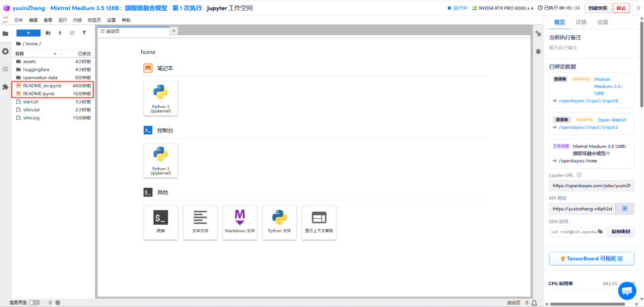Viewport: 644px width, 307px height.
Task: Launch Python 3 console from 控制台 section
Action: tap(160, 160)
